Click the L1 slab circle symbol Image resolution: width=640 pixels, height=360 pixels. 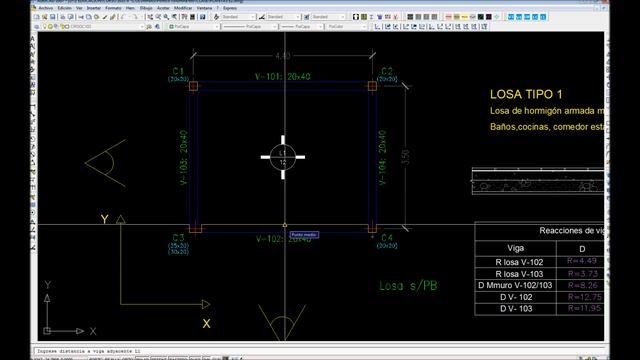point(283,157)
